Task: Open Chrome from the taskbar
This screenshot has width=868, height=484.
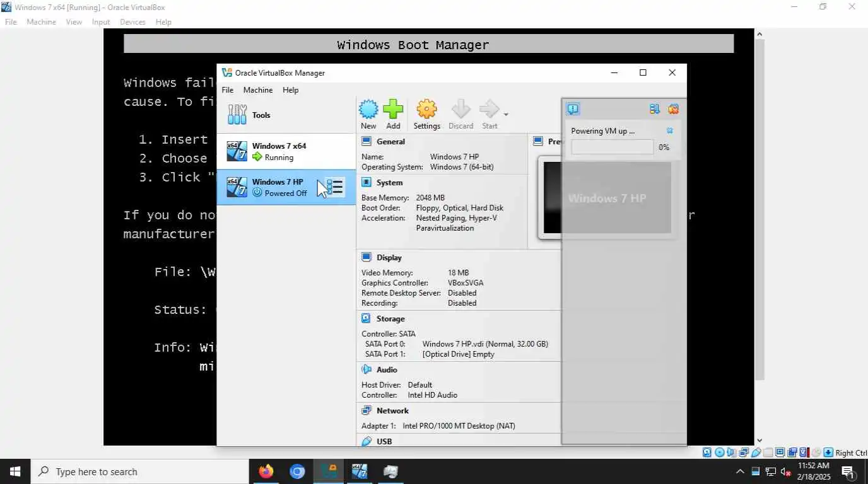Action: click(x=297, y=471)
